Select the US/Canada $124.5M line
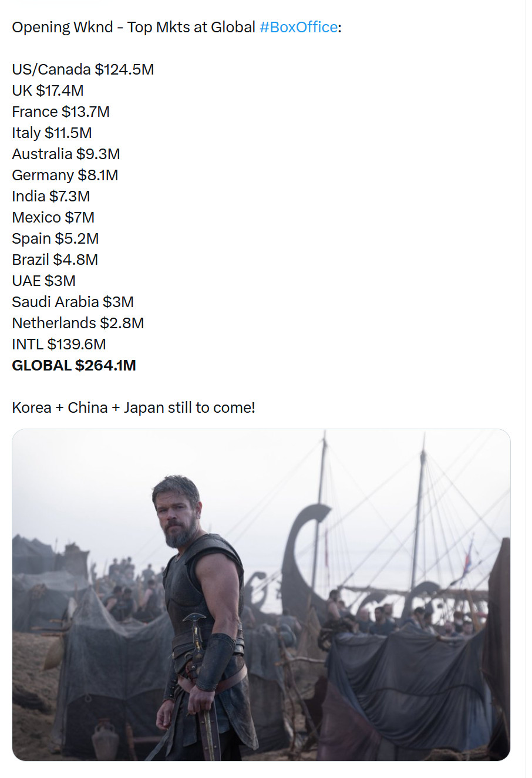The height and width of the screenshot is (778, 532). 83,69
